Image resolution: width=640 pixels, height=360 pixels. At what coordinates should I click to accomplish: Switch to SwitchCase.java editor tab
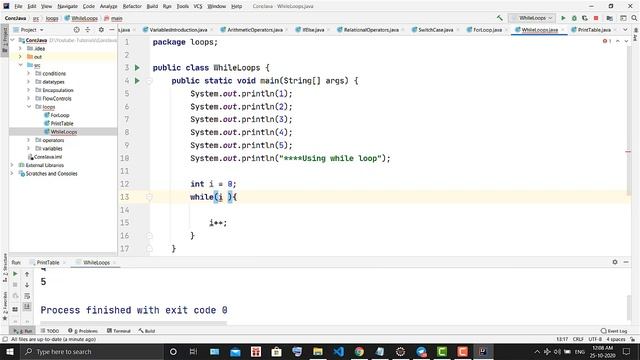tap(436, 30)
